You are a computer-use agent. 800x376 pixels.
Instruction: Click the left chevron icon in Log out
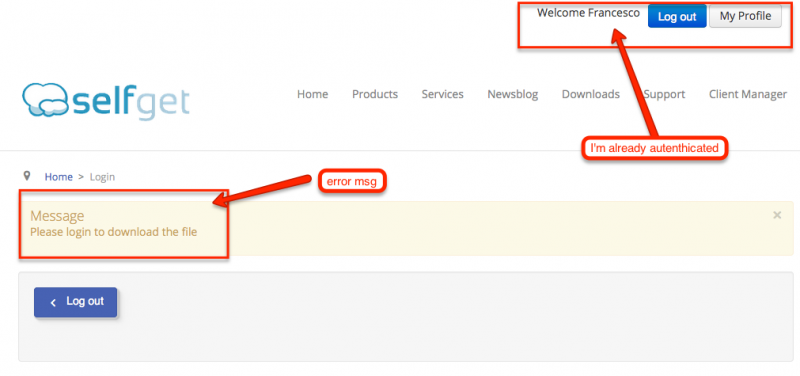[x=53, y=303]
